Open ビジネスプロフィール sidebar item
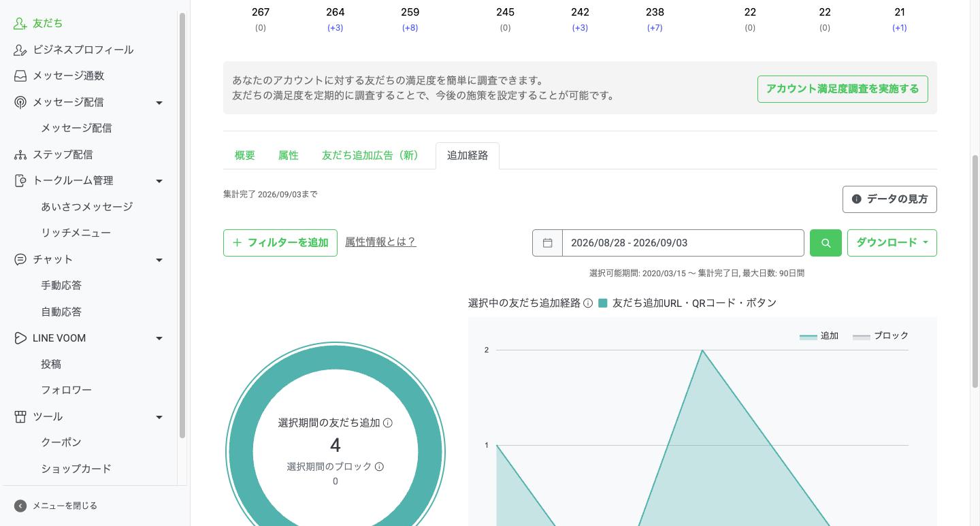This screenshot has width=980, height=526. point(83,50)
